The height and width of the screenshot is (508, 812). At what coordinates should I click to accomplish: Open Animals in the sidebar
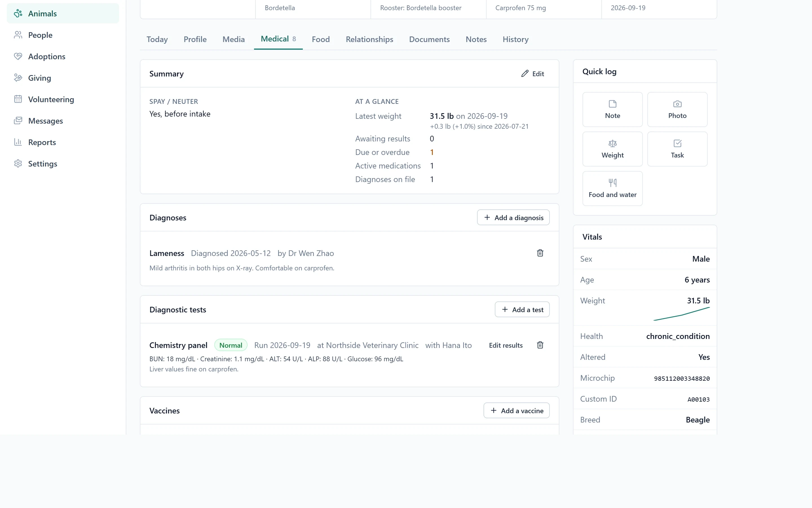point(63,14)
